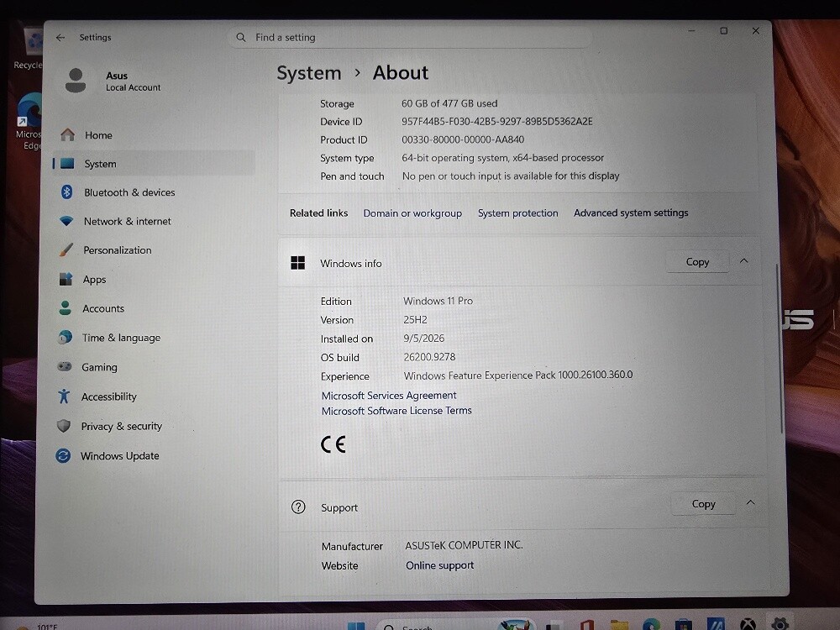840x630 pixels.
Task: Click the Windows Update sync icon
Action: (x=63, y=456)
